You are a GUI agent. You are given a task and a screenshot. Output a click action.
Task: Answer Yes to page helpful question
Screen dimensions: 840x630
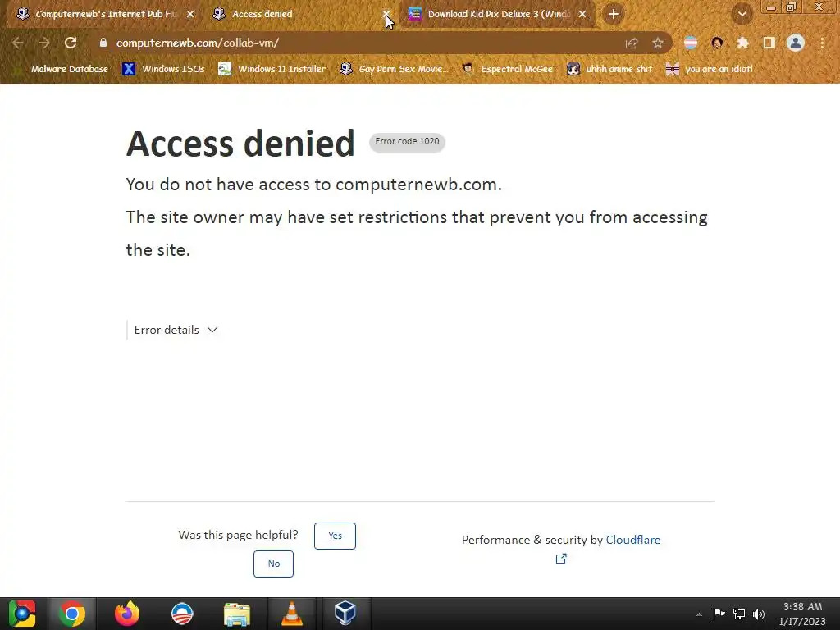335,536
